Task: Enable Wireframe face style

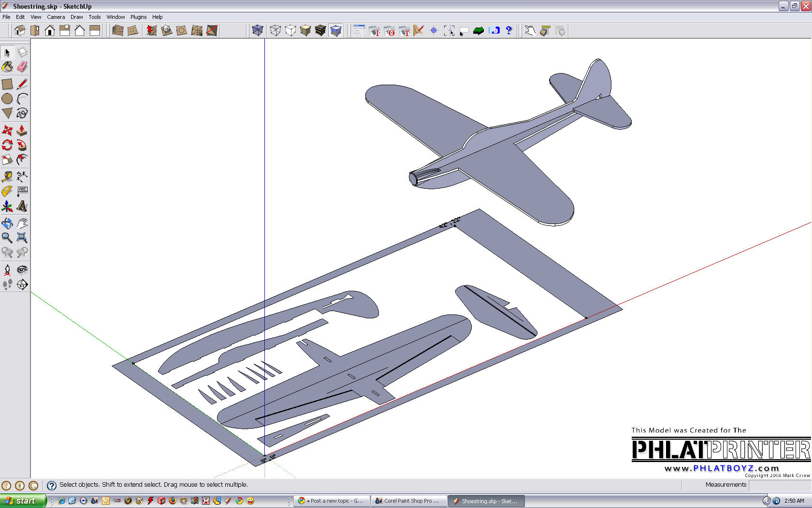Action: tap(275, 30)
